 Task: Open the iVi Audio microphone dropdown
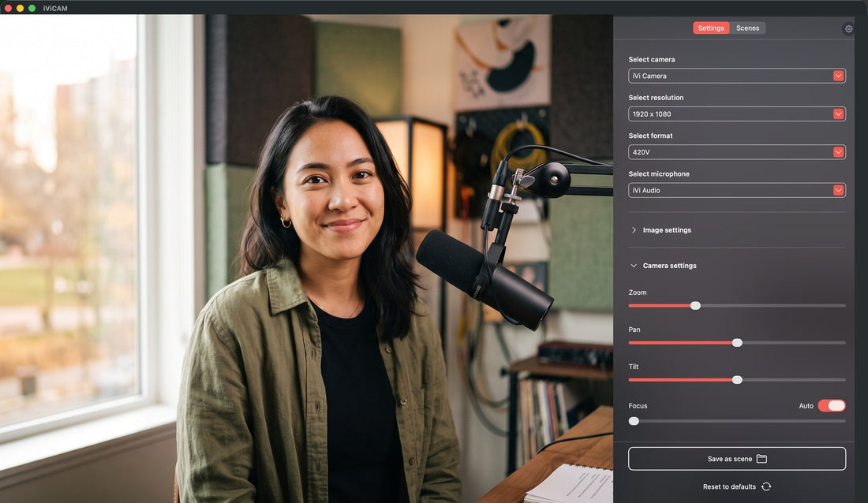[736, 190]
